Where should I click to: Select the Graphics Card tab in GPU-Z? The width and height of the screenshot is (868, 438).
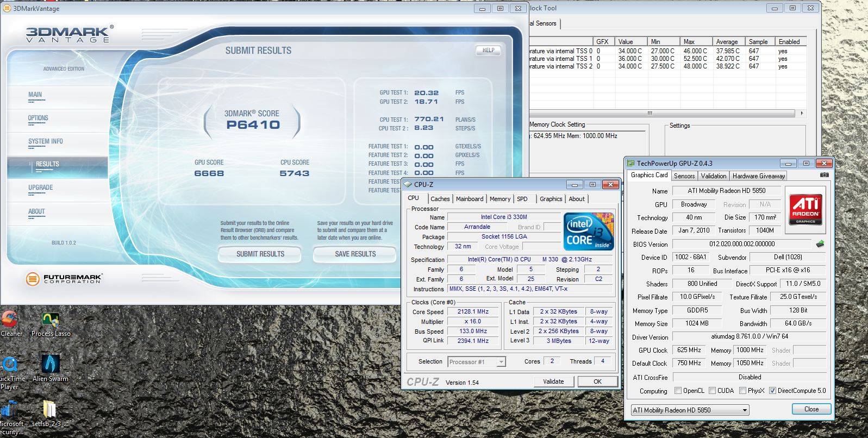point(649,175)
